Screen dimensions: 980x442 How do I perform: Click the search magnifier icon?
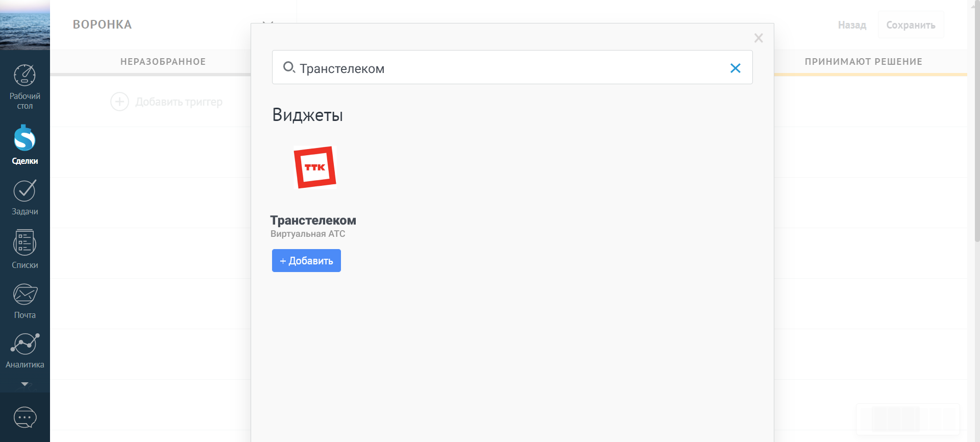click(x=289, y=67)
